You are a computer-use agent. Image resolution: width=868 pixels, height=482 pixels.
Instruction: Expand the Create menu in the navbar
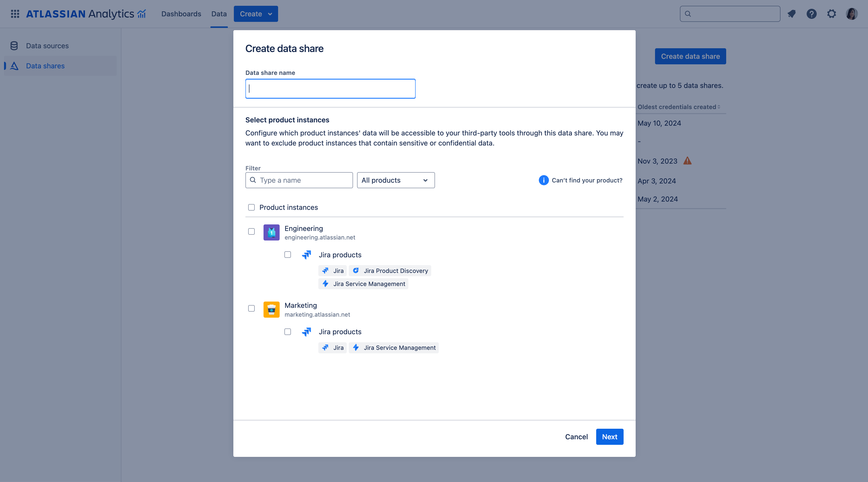[x=255, y=14]
